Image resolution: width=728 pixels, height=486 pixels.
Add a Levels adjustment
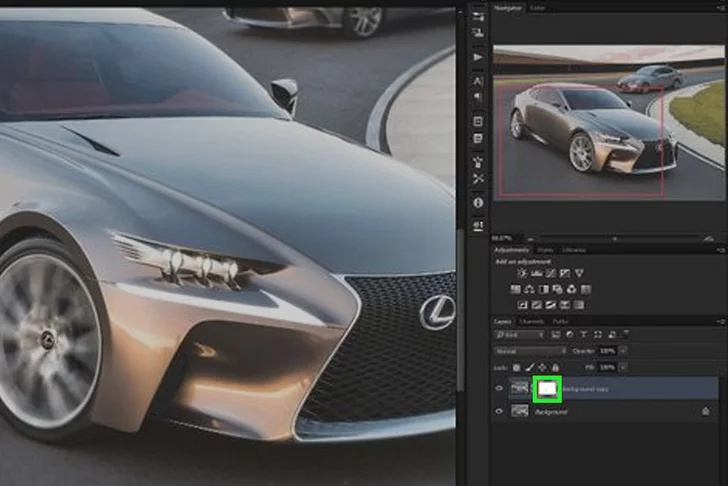pyautogui.click(x=536, y=273)
